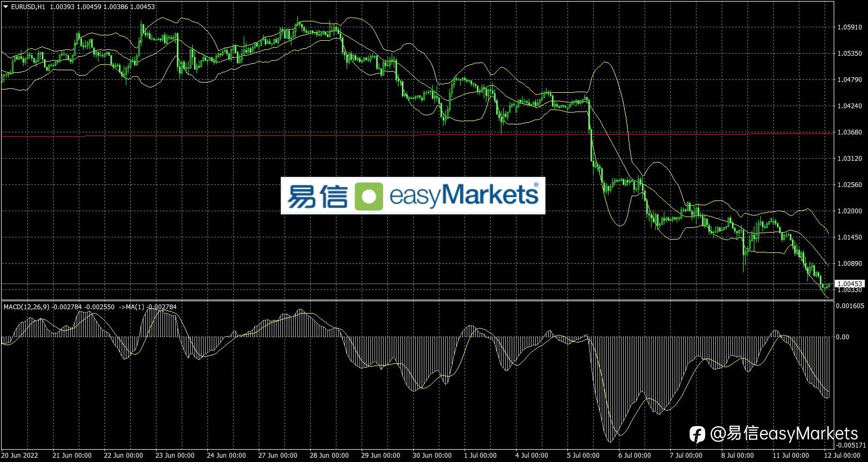Click the 22 Jun 00:00 time label
The height and width of the screenshot is (462, 868).
coord(123,456)
